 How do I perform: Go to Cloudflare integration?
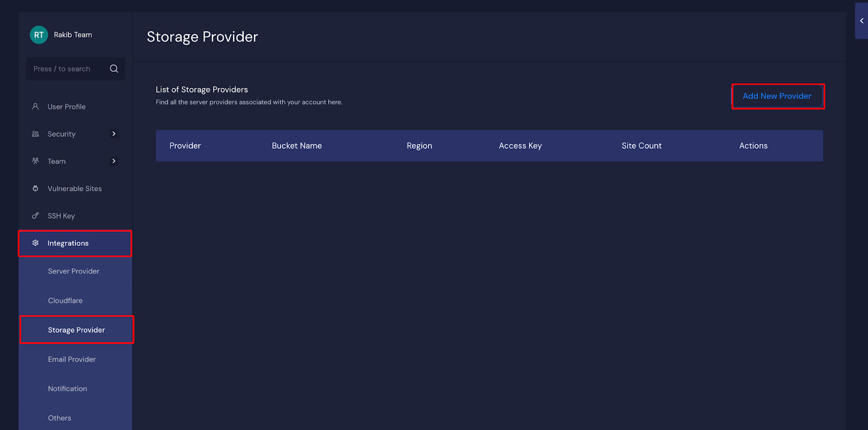pyautogui.click(x=65, y=301)
